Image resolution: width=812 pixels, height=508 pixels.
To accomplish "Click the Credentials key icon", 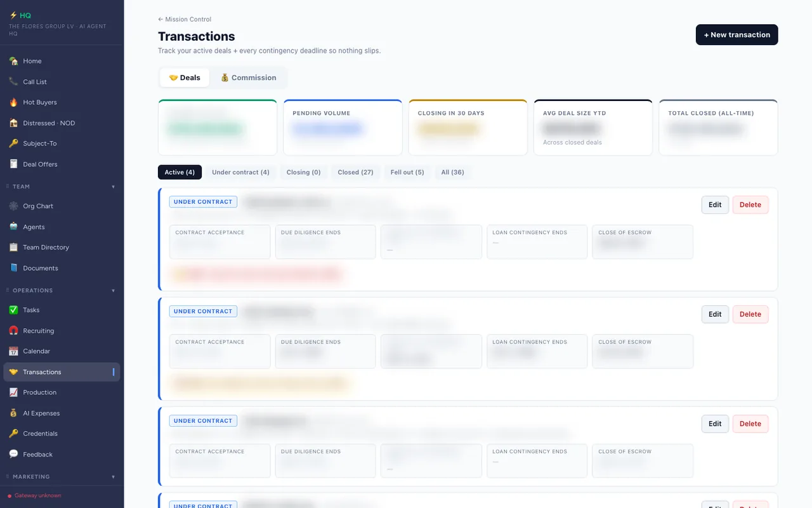I will point(13,434).
